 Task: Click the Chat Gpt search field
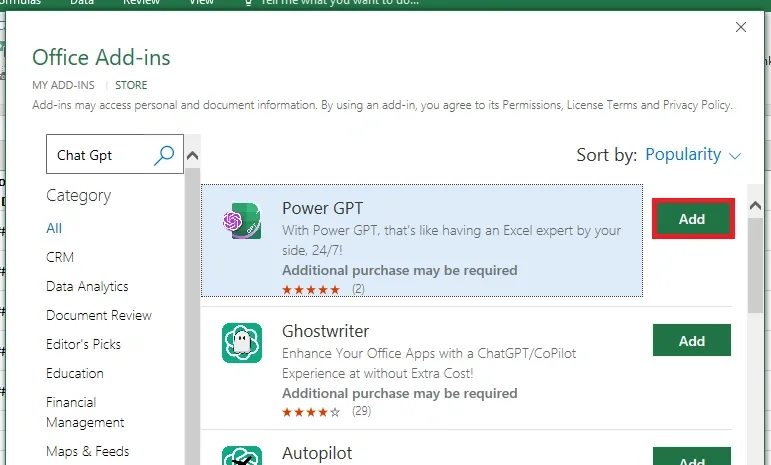point(100,155)
